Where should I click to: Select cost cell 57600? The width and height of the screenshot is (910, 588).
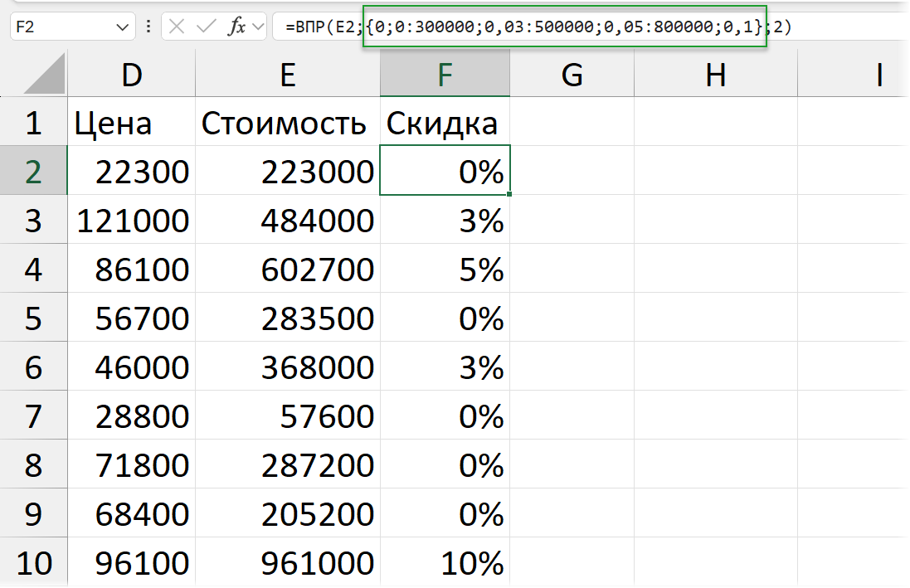288,415
